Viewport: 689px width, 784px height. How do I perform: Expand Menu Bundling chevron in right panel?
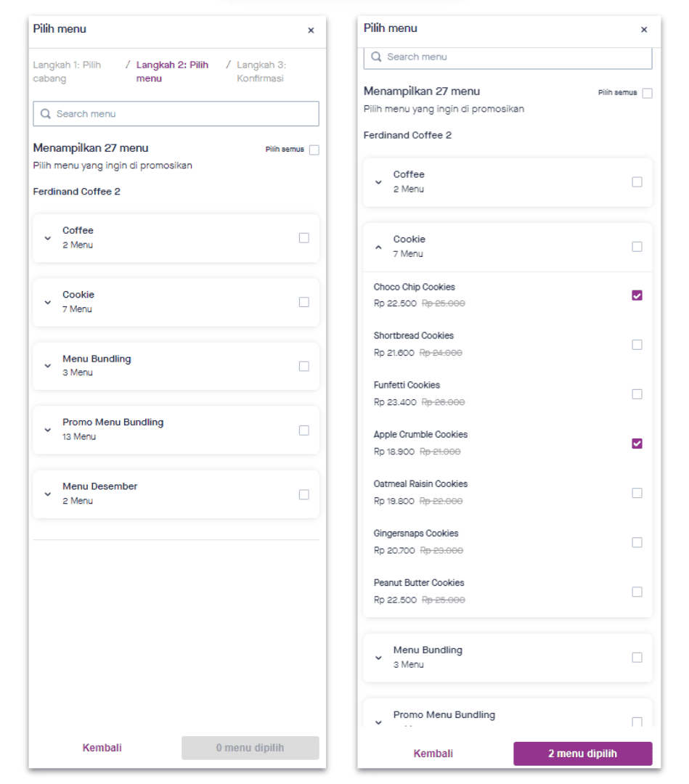coord(378,658)
